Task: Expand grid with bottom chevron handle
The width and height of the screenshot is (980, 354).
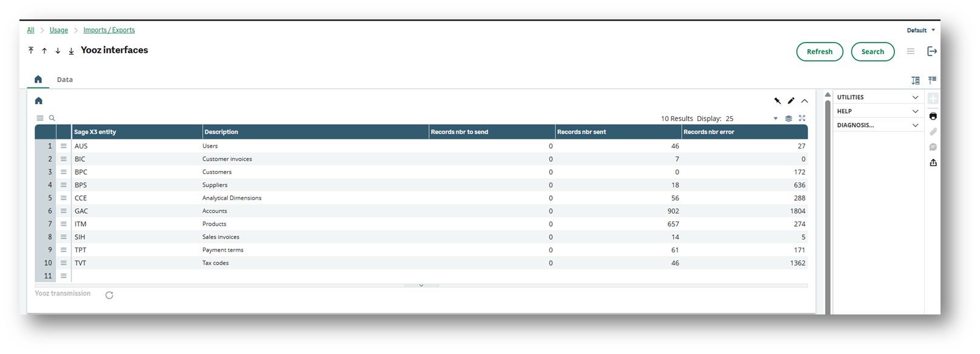Action: point(421,285)
